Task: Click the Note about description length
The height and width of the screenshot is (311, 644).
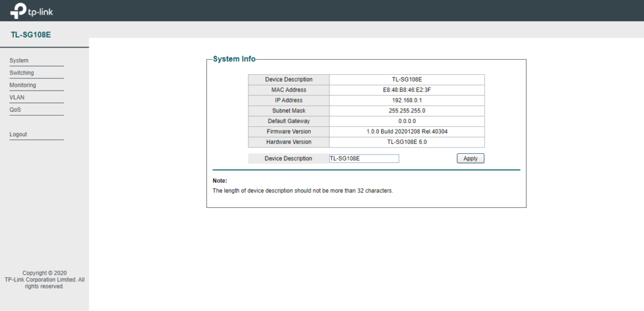Action: click(303, 190)
